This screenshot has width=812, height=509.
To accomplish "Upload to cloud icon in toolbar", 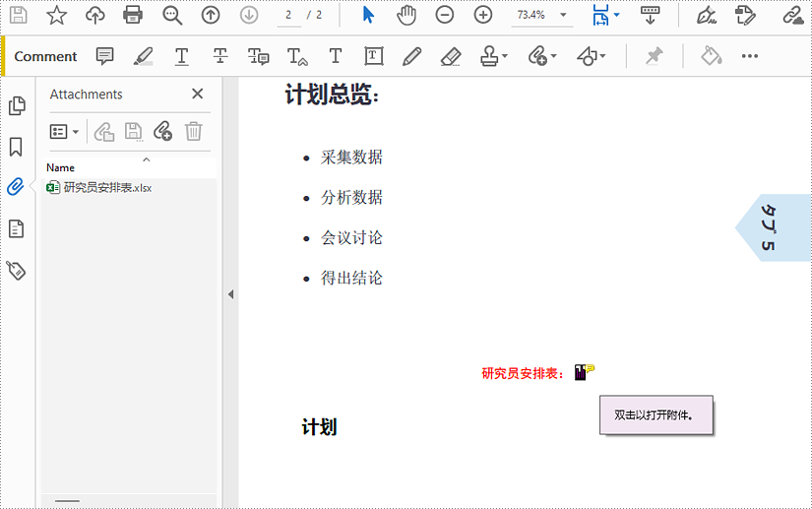I will click(94, 15).
